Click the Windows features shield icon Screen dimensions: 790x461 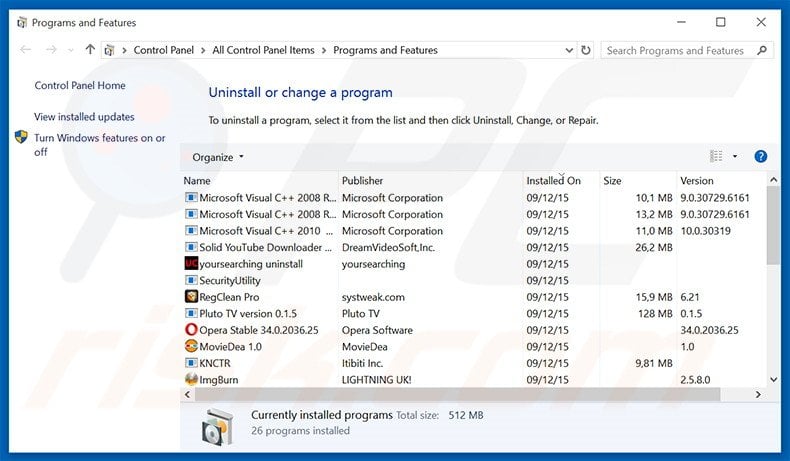(x=21, y=137)
